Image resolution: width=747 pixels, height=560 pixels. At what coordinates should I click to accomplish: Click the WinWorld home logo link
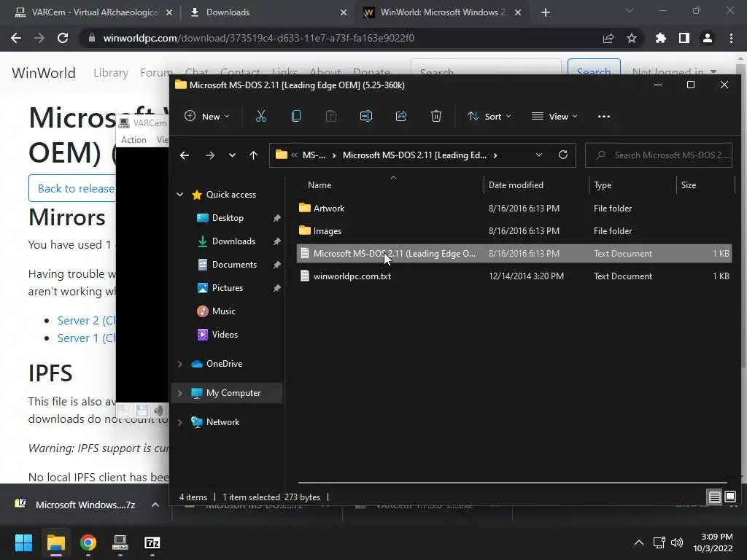point(43,73)
